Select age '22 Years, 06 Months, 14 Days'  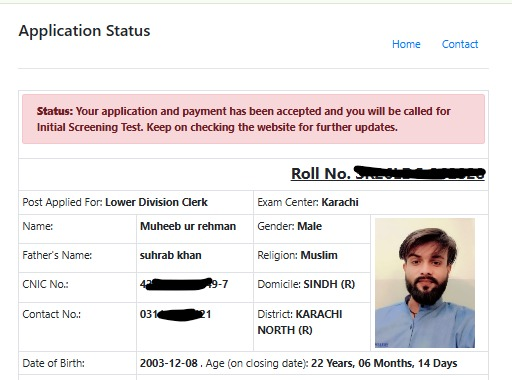point(384,363)
